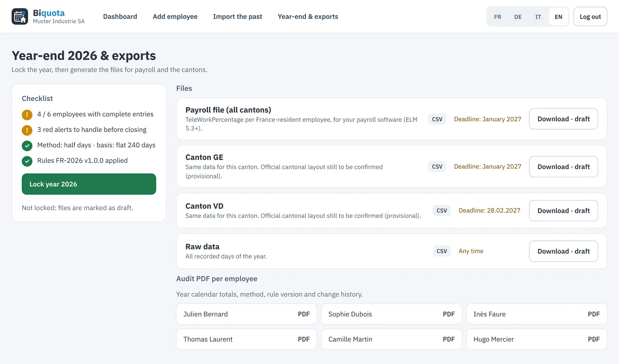
Task: Download Canton GE draft file
Action: pyautogui.click(x=563, y=167)
